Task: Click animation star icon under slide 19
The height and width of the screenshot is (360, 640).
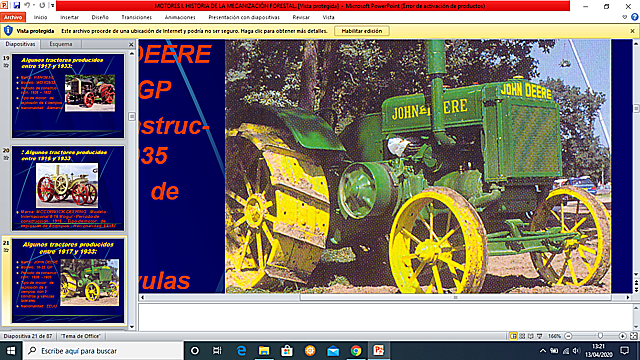Action: click(x=6, y=65)
